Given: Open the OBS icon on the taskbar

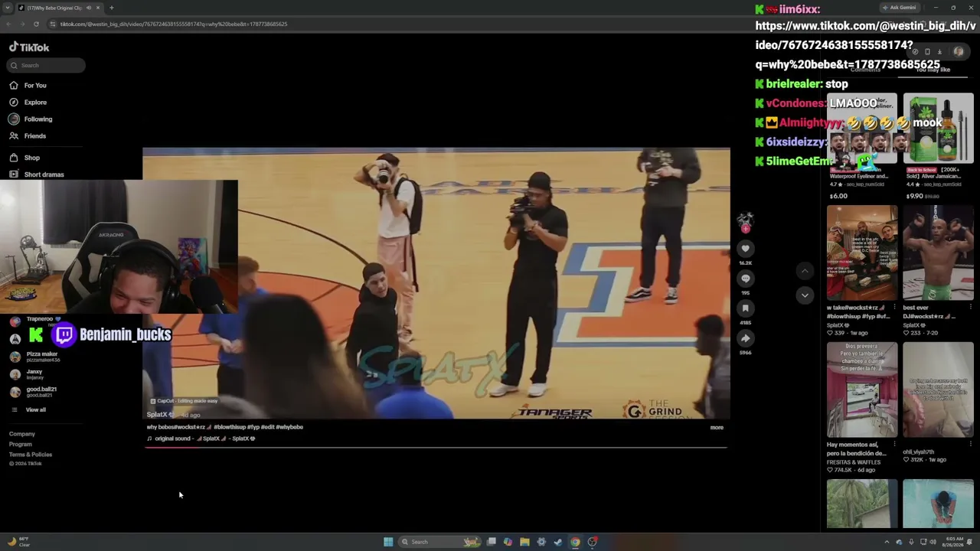Looking at the screenshot, I should [592, 542].
